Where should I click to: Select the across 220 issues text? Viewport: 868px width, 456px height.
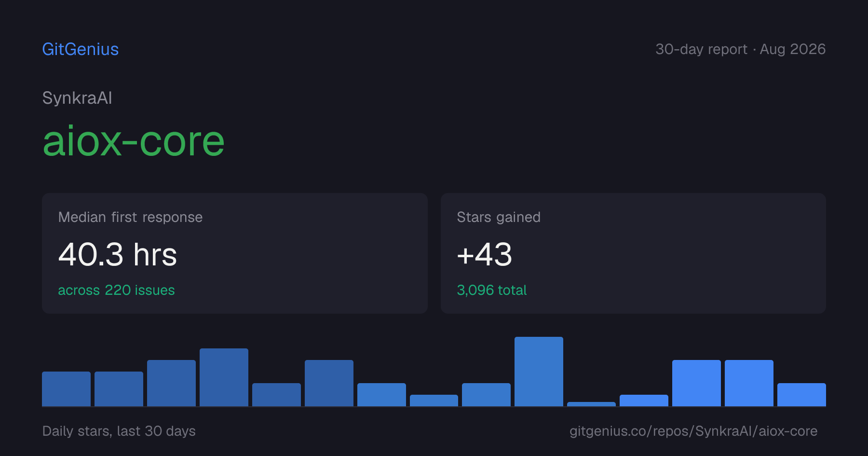pos(116,290)
